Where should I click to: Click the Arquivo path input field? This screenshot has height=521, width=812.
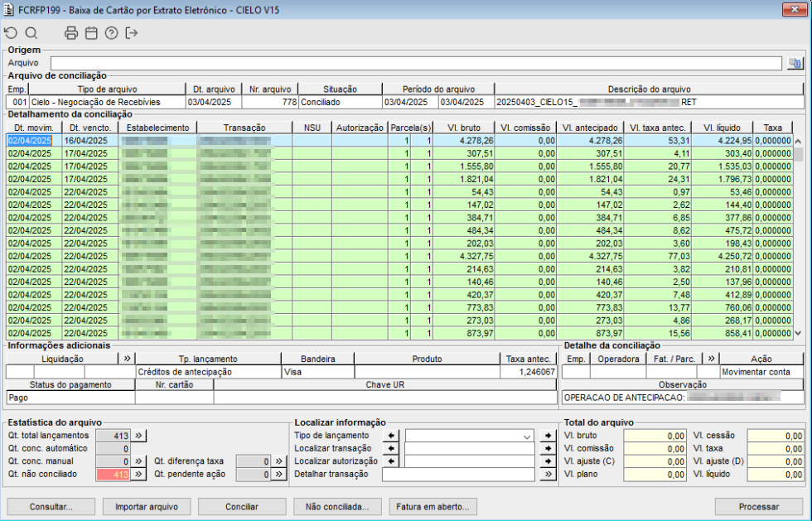[416, 63]
